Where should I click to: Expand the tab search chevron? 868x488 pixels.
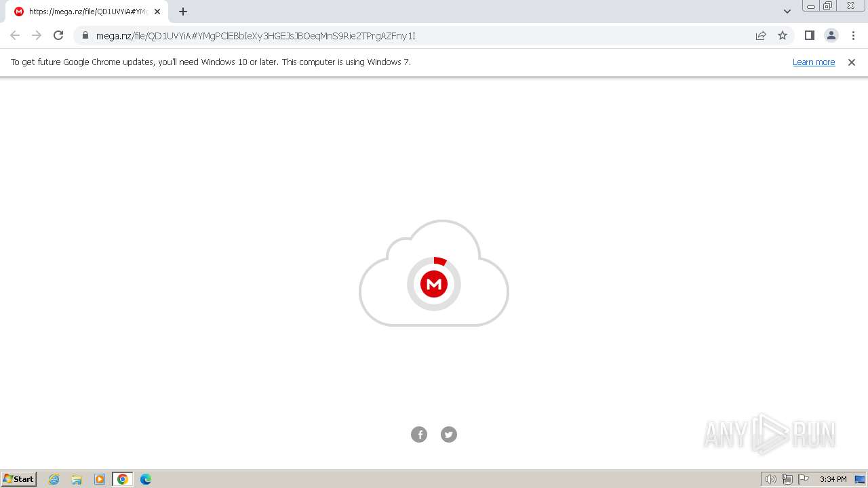click(x=787, y=12)
